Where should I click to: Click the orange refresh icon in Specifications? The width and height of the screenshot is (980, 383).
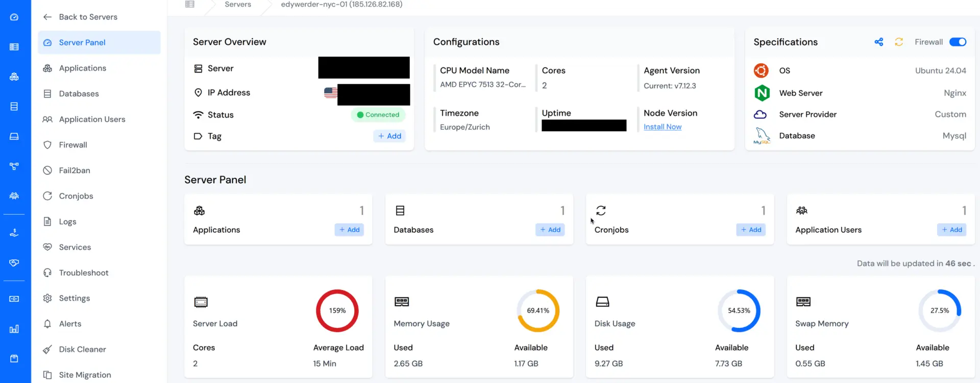(x=899, y=42)
